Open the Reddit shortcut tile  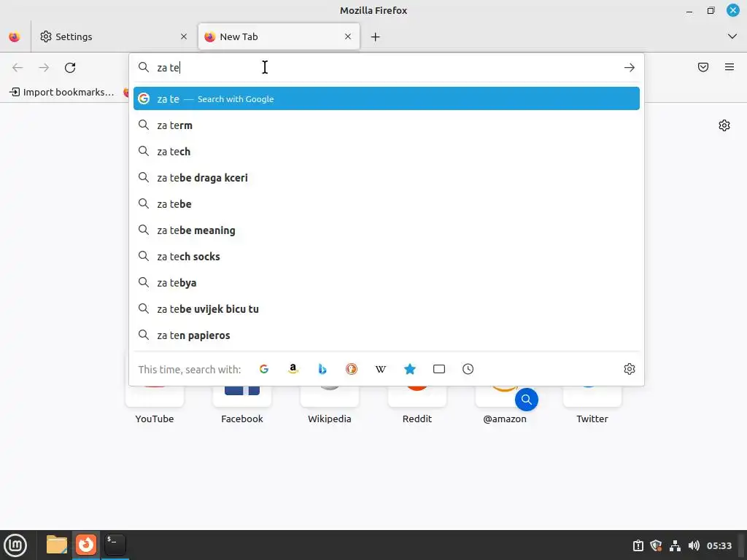pos(417,405)
